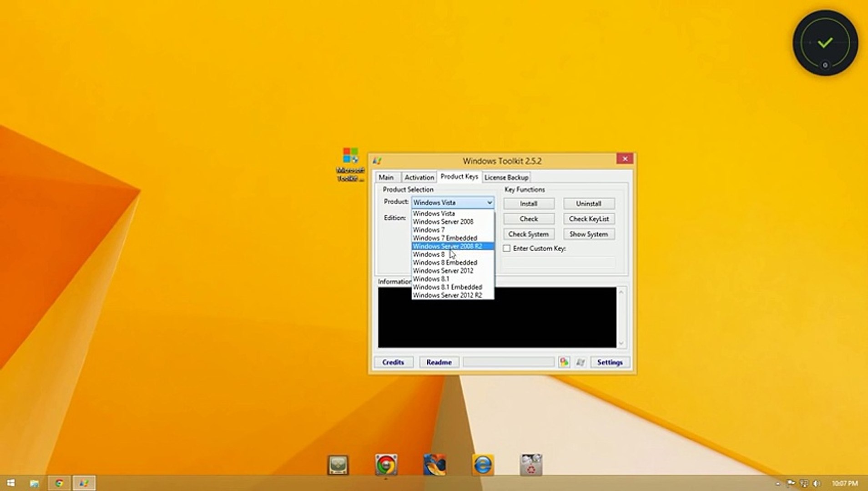This screenshot has height=491, width=868.
Task: Close the Windows Toolkit window
Action: [625, 158]
